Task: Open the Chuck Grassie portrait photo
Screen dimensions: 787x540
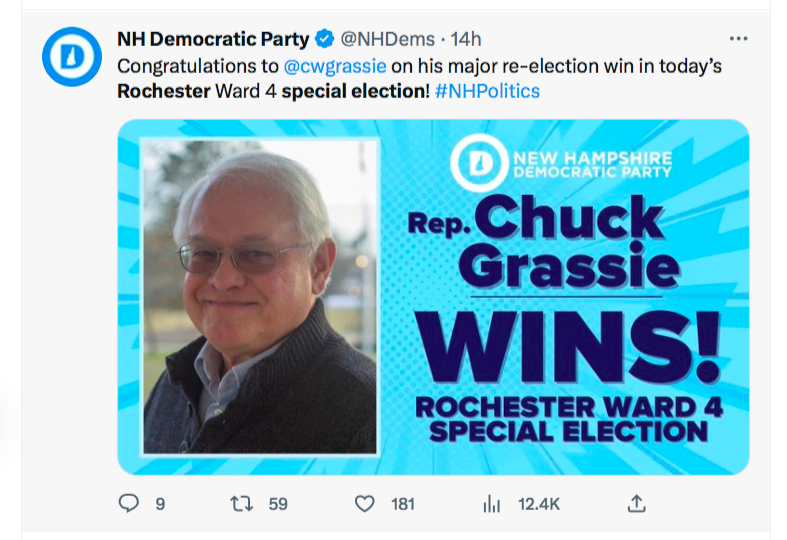Action: 260,296
